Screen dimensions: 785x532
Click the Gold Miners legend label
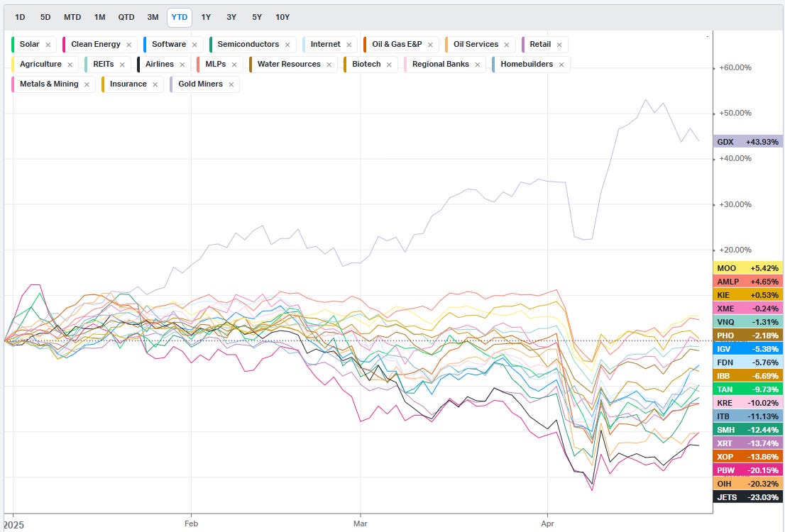pyautogui.click(x=200, y=84)
